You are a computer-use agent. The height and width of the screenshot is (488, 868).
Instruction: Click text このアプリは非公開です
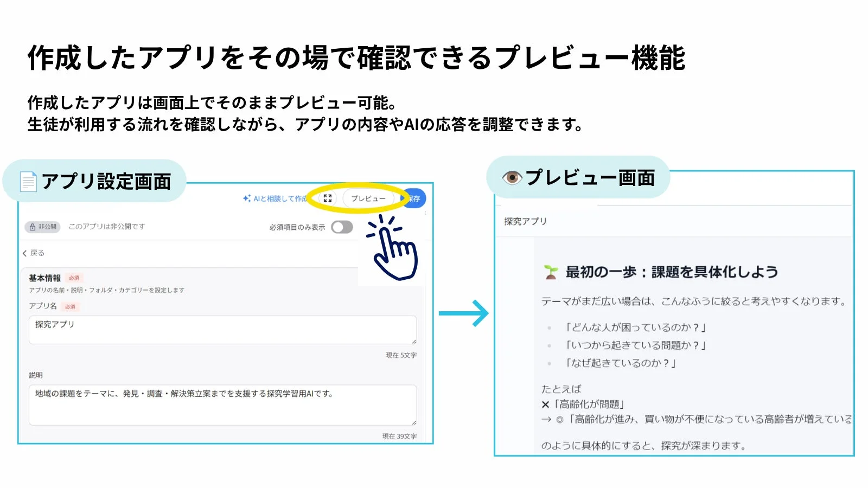tap(107, 227)
